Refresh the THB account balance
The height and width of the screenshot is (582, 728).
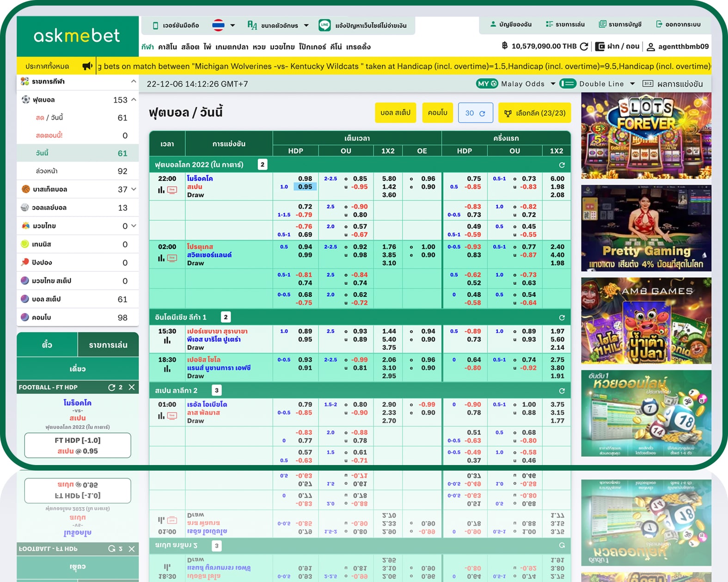click(584, 46)
